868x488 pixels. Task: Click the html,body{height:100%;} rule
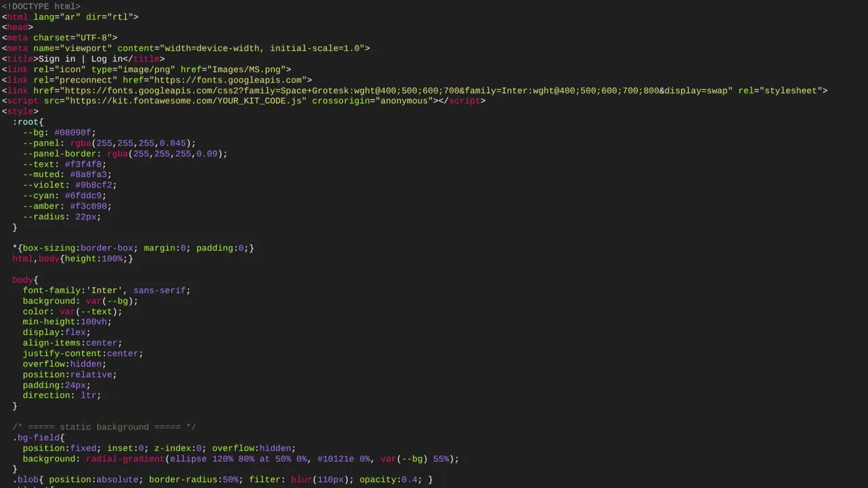73,259
